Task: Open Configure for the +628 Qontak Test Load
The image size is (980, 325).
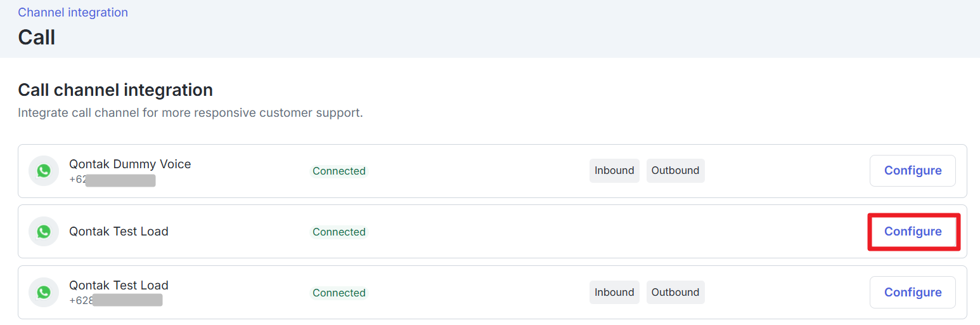Action: pyautogui.click(x=912, y=293)
